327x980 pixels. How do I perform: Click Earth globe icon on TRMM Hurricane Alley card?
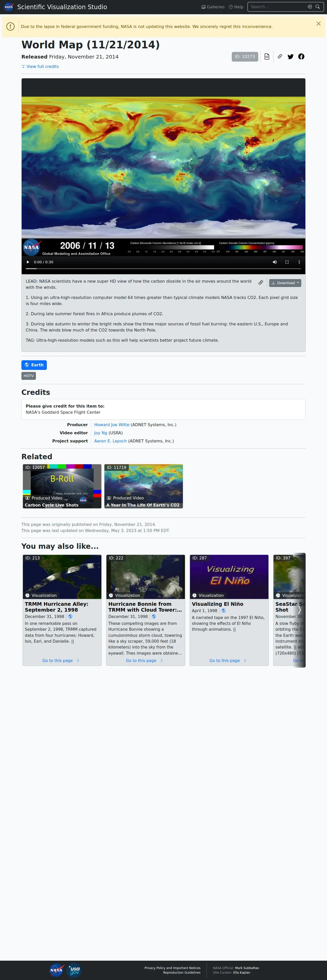tap(71, 617)
